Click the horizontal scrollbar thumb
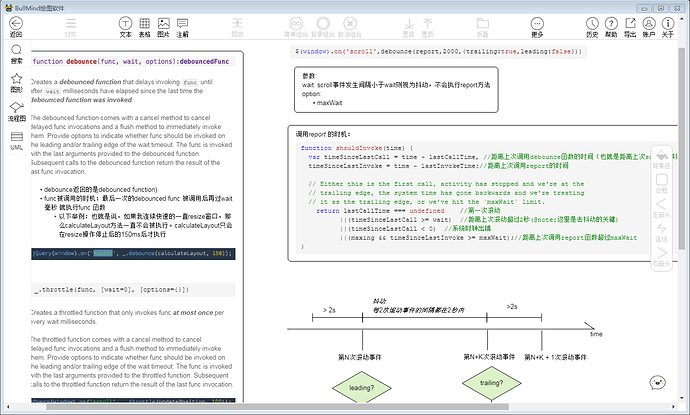Screen dimensions: 690x415 tap(277, 407)
